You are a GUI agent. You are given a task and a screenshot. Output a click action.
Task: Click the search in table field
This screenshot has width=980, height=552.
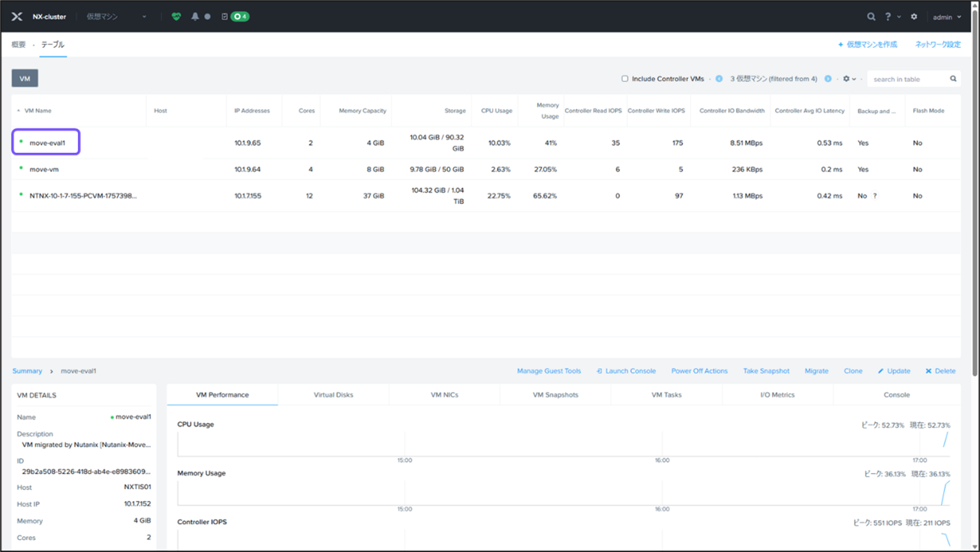(906, 79)
